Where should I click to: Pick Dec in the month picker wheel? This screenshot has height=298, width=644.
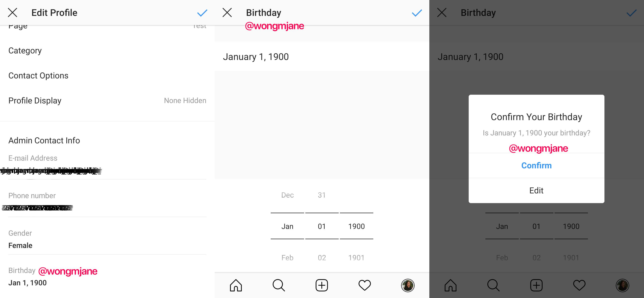coord(287,195)
